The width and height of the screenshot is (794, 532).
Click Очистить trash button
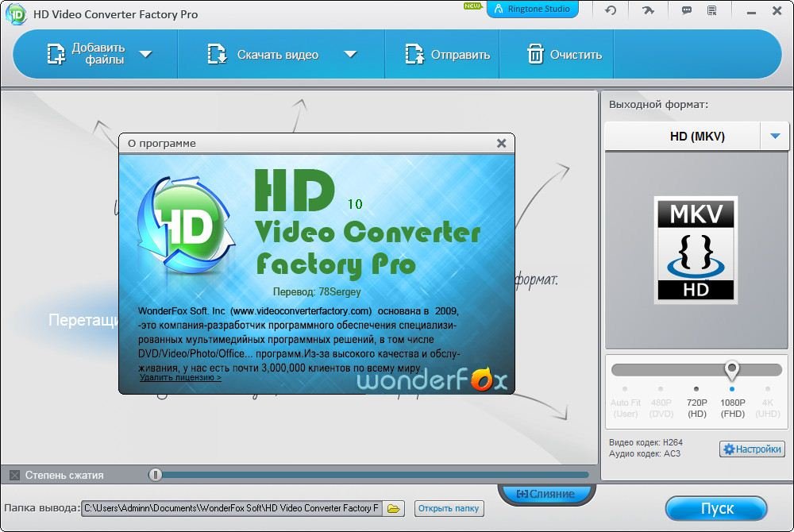565,55
